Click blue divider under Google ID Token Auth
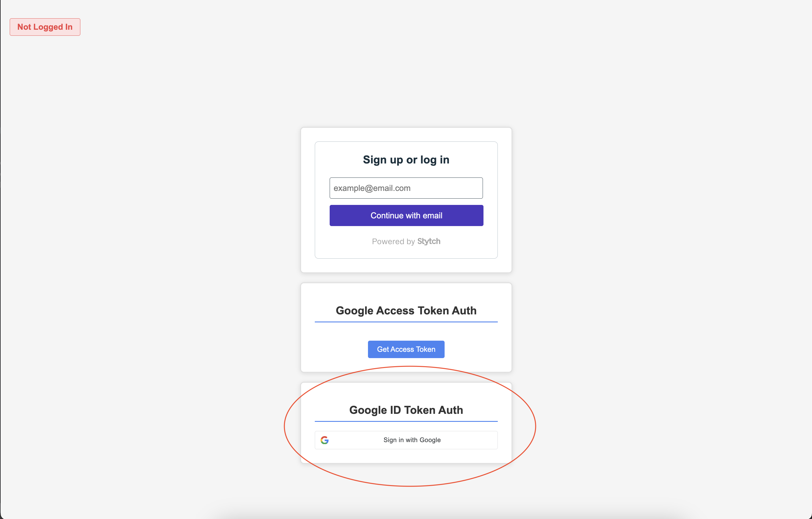812x519 pixels. pos(406,421)
